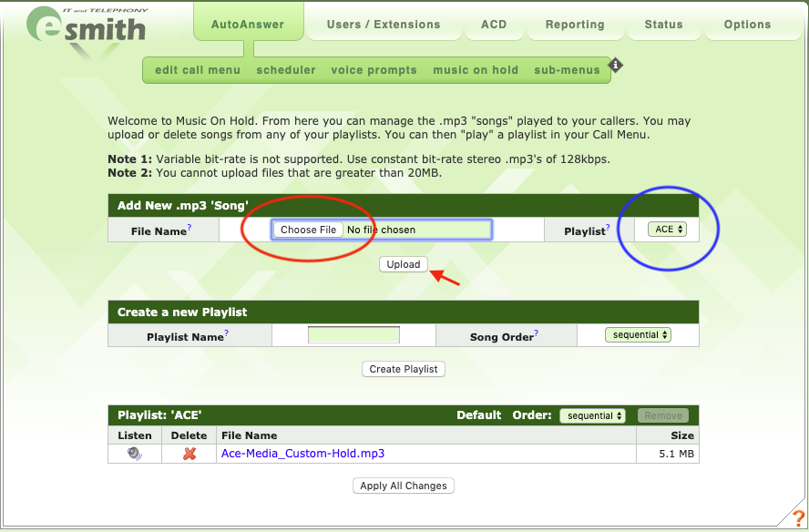809x532 pixels.
Task: Go to the Status tab
Action: point(663,25)
